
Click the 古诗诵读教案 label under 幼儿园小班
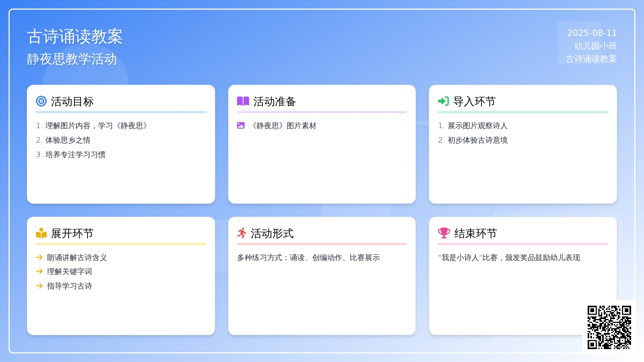click(591, 58)
